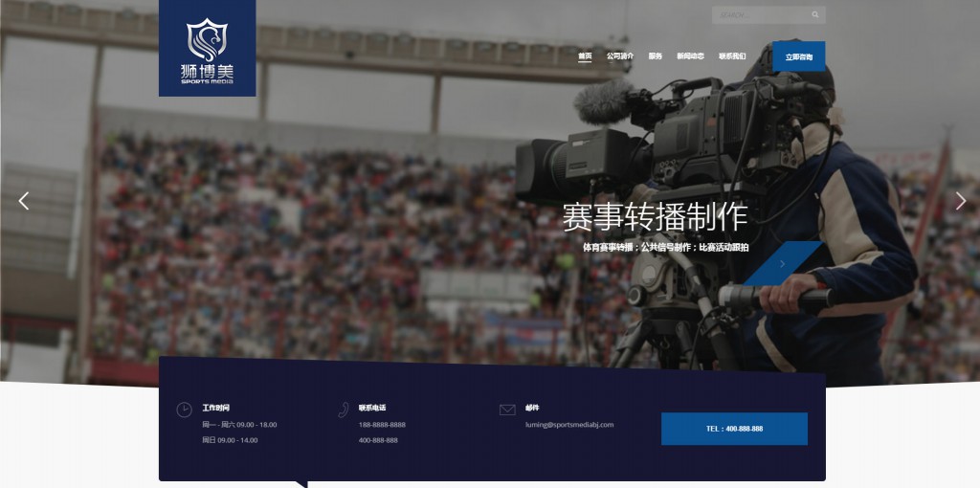The height and width of the screenshot is (488, 980).
Task: Go to 联系我们 contact page
Action: point(732,56)
